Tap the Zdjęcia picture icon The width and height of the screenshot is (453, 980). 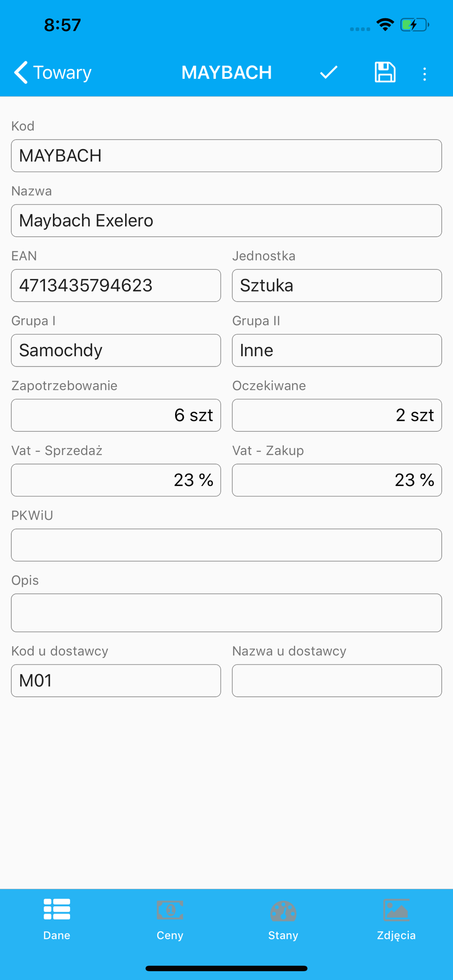pyautogui.click(x=396, y=910)
